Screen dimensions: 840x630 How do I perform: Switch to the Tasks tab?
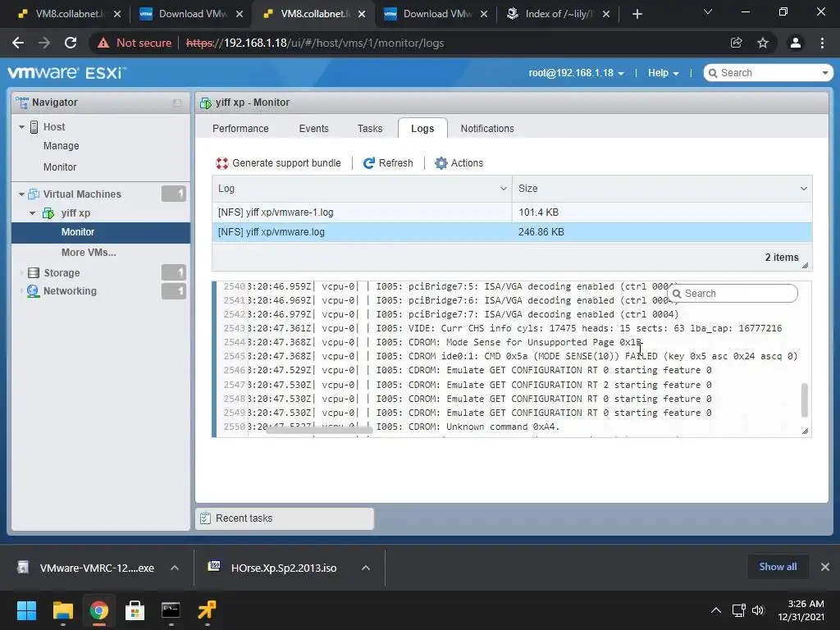tap(370, 129)
